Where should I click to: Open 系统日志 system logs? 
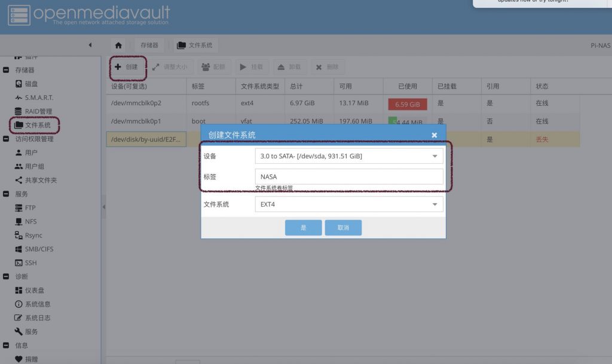[x=37, y=318]
